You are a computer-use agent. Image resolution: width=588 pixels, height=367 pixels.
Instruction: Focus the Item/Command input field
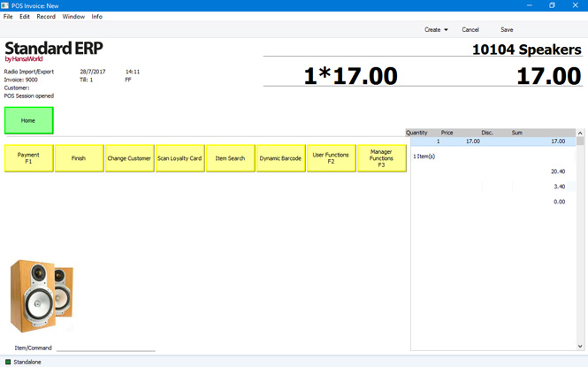(106, 348)
